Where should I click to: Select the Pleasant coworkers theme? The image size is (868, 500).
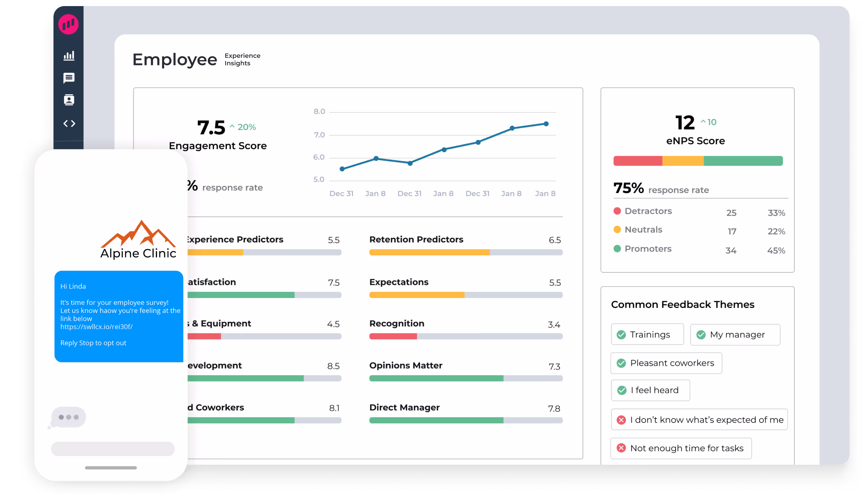click(666, 363)
